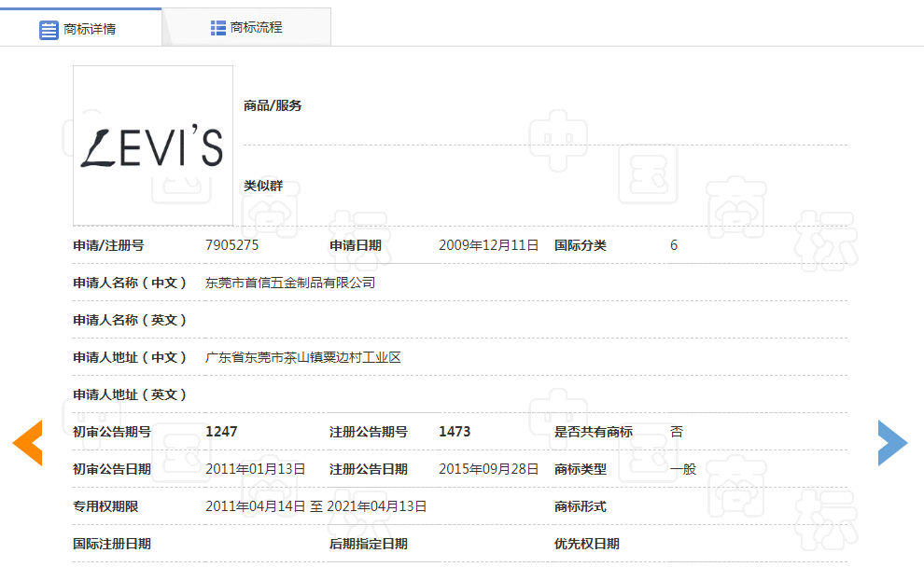Image resolution: width=924 pixels, height=567 pixels.
Task: Click the orange previous-record arrow
Action: (x=28, y=442)
